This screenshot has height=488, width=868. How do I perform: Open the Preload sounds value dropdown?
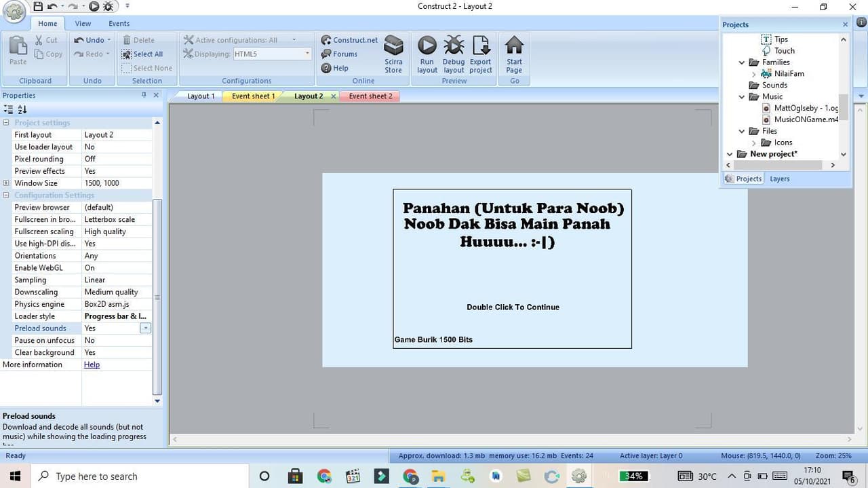[145, 329]
